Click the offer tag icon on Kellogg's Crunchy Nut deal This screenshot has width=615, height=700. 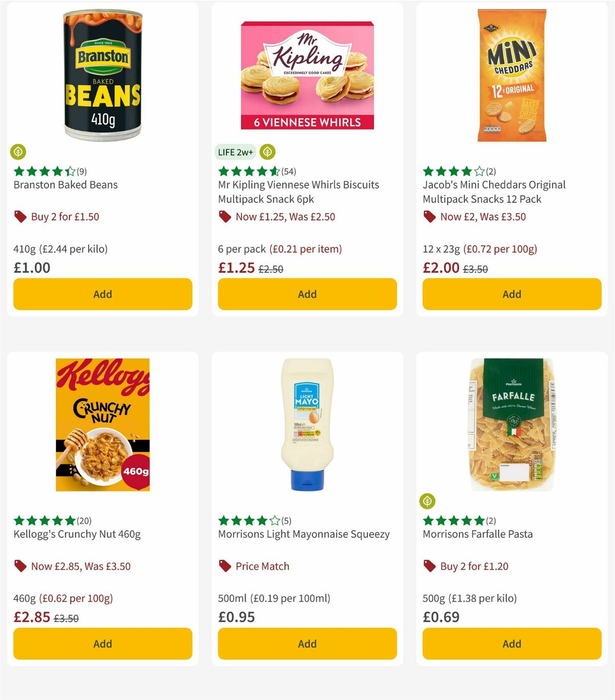point(19,566)
